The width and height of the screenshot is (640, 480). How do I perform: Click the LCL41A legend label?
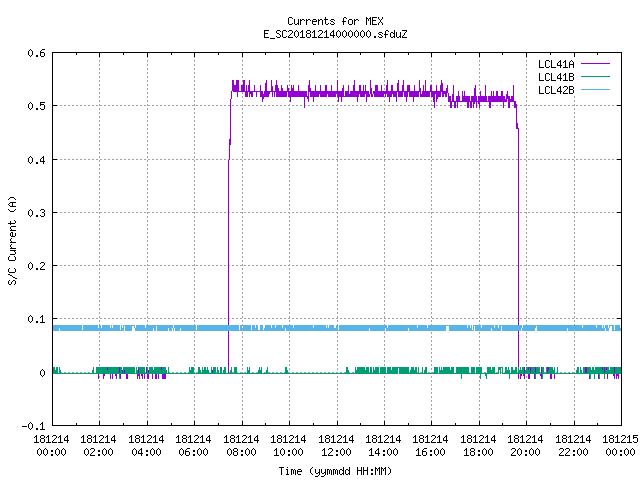tap(556, 64)
